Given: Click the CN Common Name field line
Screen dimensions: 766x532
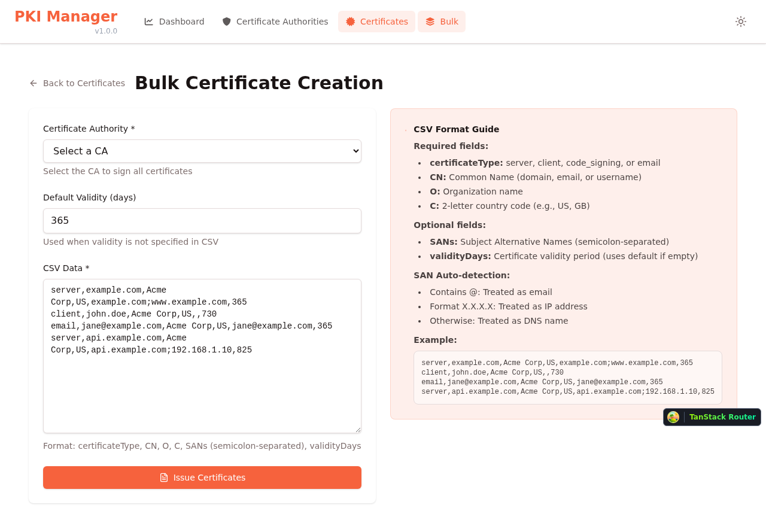Looking at the screenshot, I should click(x=536, y=177).
